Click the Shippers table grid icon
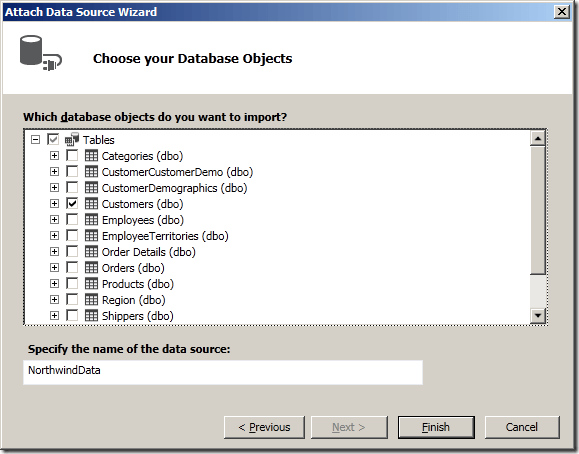 pos(91,315)
